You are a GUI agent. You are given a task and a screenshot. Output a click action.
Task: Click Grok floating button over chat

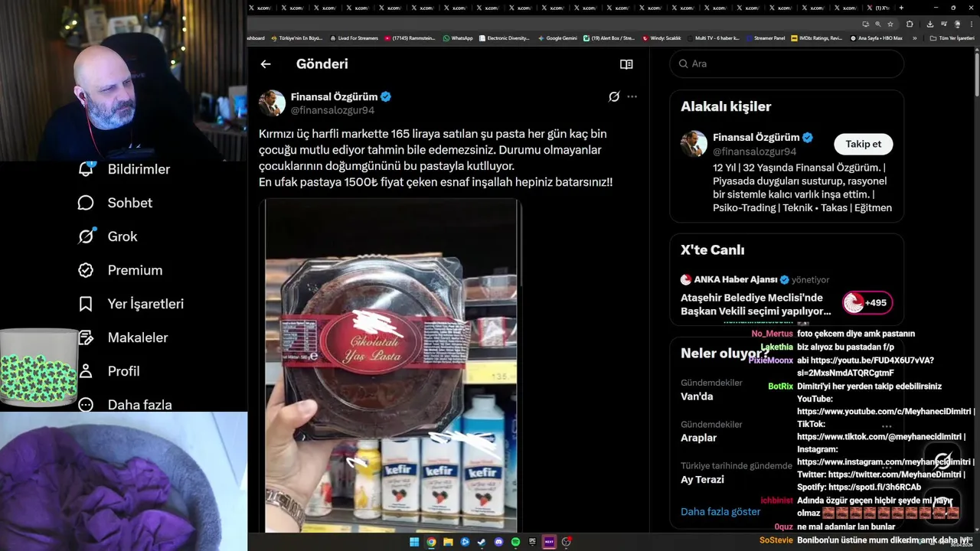click(x=942, y=461)
